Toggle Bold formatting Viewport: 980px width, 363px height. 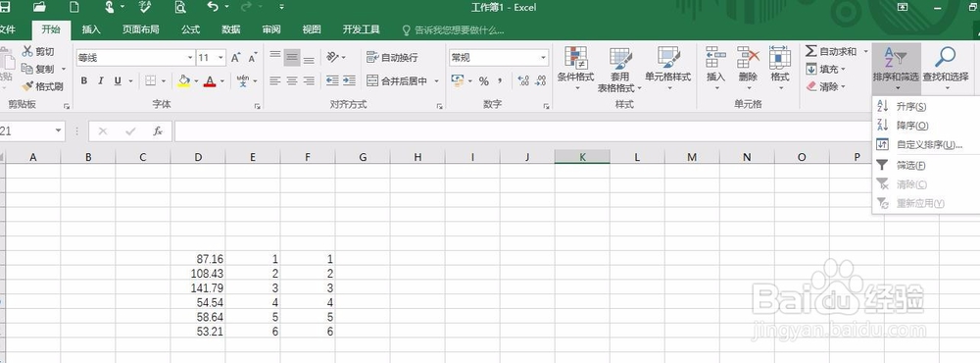point(83,80)
